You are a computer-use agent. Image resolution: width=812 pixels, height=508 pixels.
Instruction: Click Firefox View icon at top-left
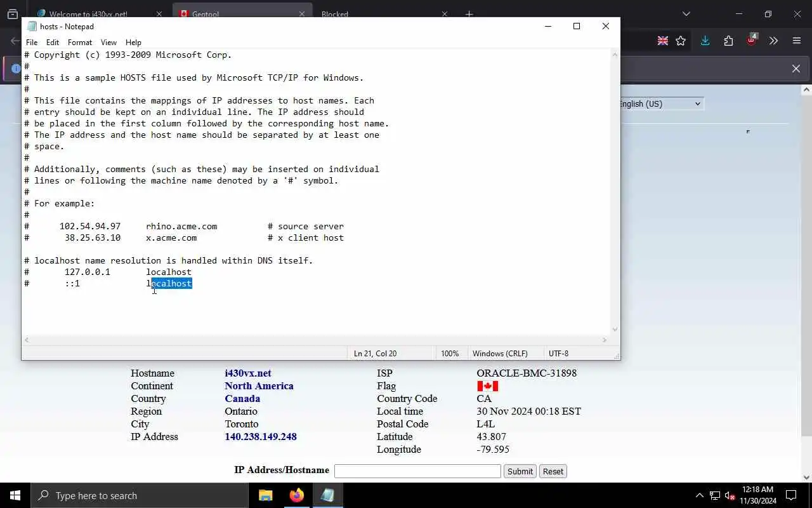(x=12, y=14)
